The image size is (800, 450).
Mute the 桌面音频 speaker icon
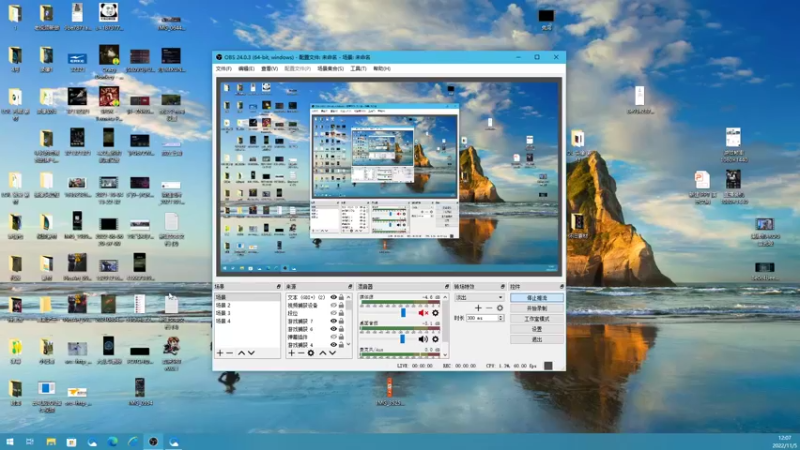pos(423,339)
